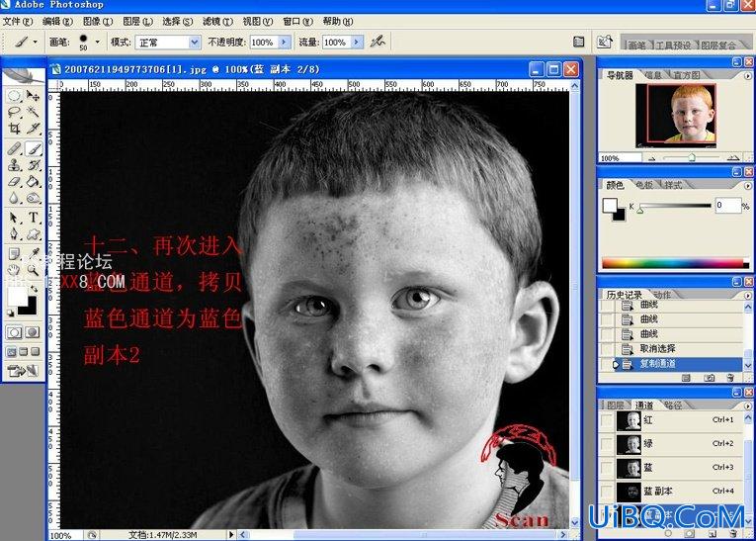Delete current history state trash
756x541 pixels.
(730, 379)
